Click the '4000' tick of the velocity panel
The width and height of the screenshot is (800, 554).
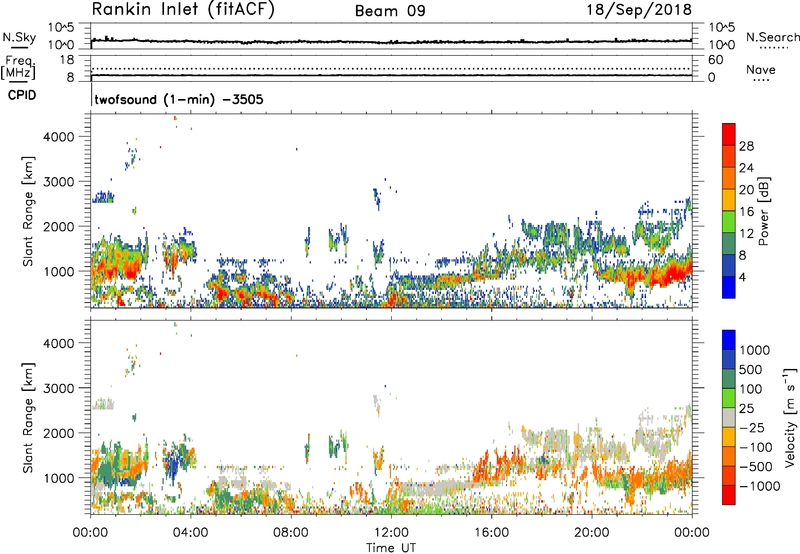[x=58, y=343]
